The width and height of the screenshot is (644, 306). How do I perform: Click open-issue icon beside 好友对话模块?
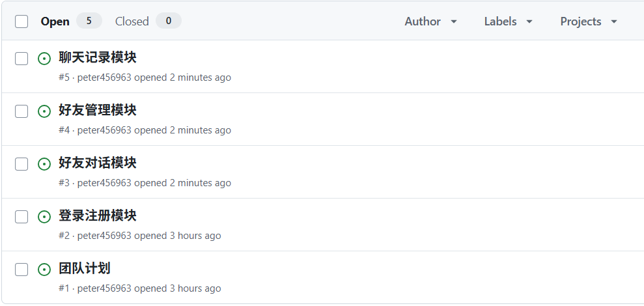click(44, 164)
